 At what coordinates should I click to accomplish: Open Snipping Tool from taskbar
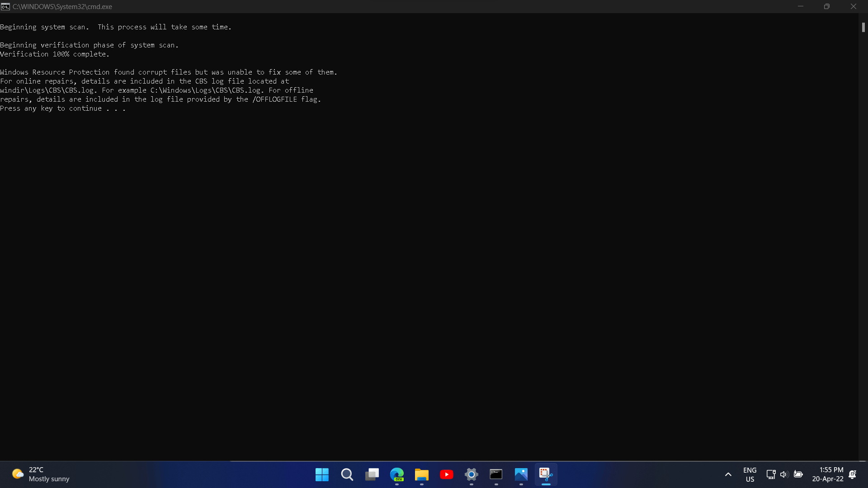[x=546, y=474]
